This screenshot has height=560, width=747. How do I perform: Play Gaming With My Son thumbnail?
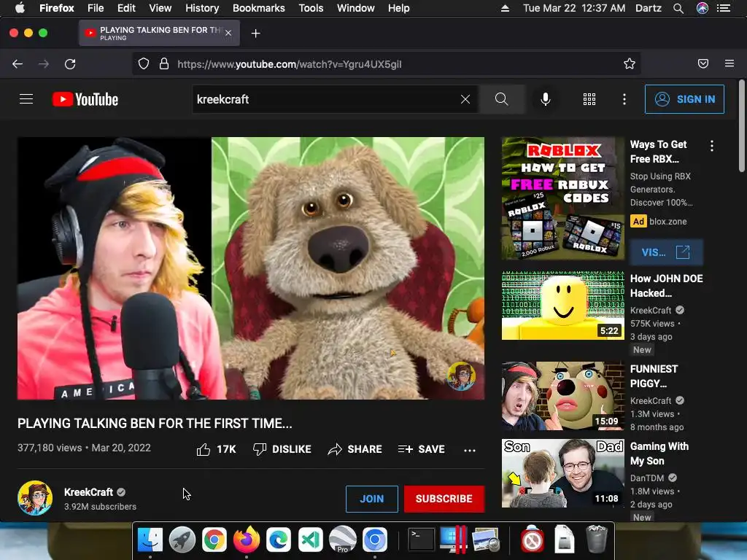click(563, 472)
